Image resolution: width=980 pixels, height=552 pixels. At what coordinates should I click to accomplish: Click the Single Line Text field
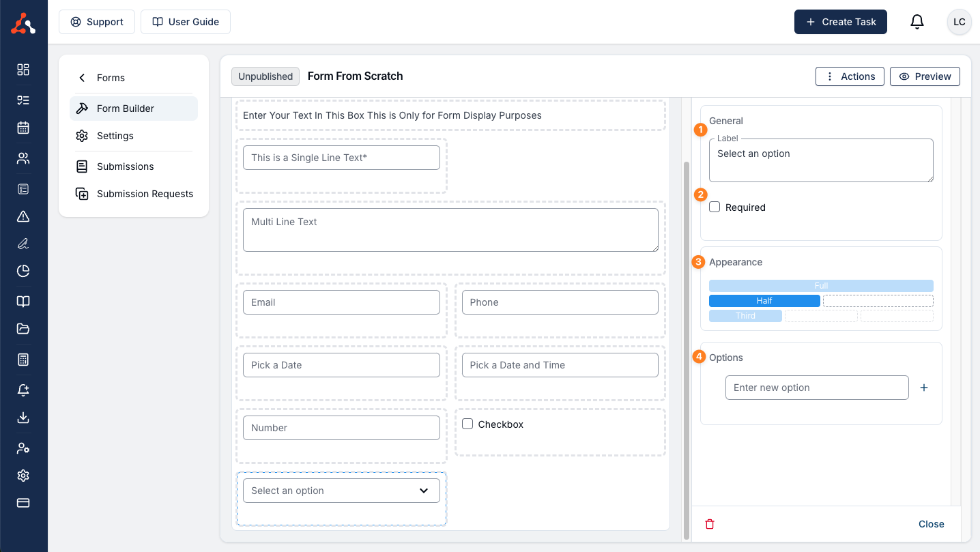[x=341, y=158]
